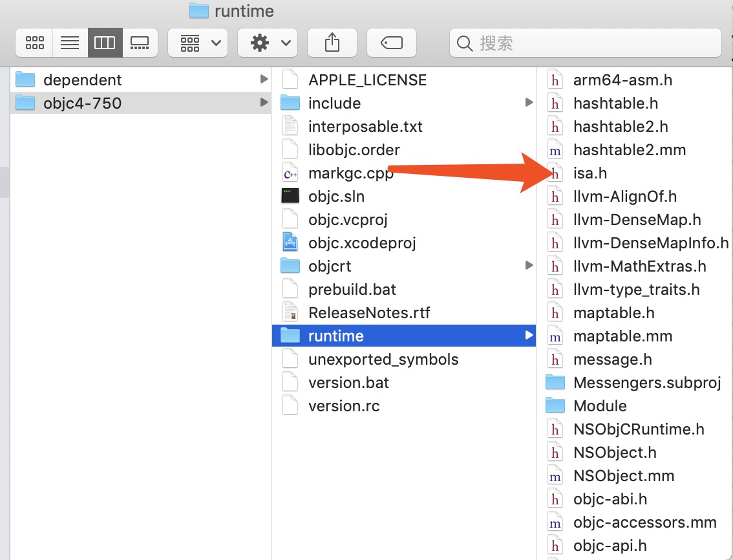The image size is (733, 560).
Task: Select the objc-abi.h header icon
Action: (x=555, y=499)
